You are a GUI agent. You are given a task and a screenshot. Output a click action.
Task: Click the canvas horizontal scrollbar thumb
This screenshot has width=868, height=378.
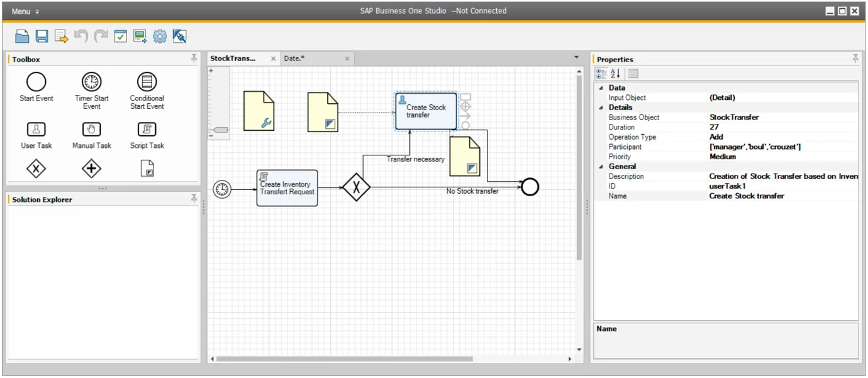coord(344,359)
